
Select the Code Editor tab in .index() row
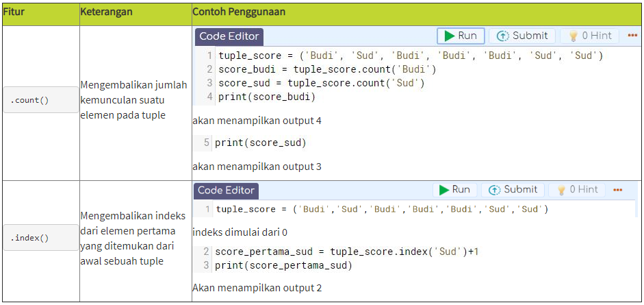(x=226, y=191)
